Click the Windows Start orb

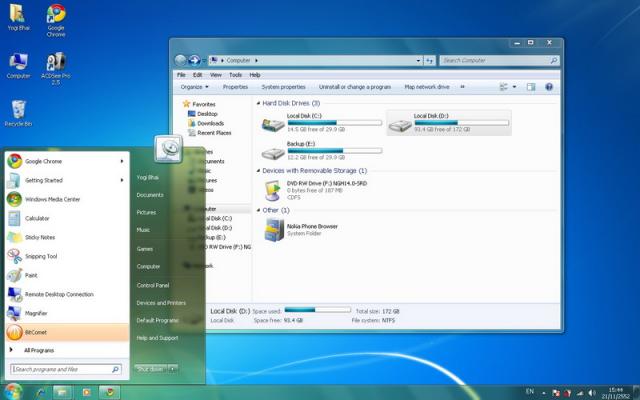pos(12,392)
